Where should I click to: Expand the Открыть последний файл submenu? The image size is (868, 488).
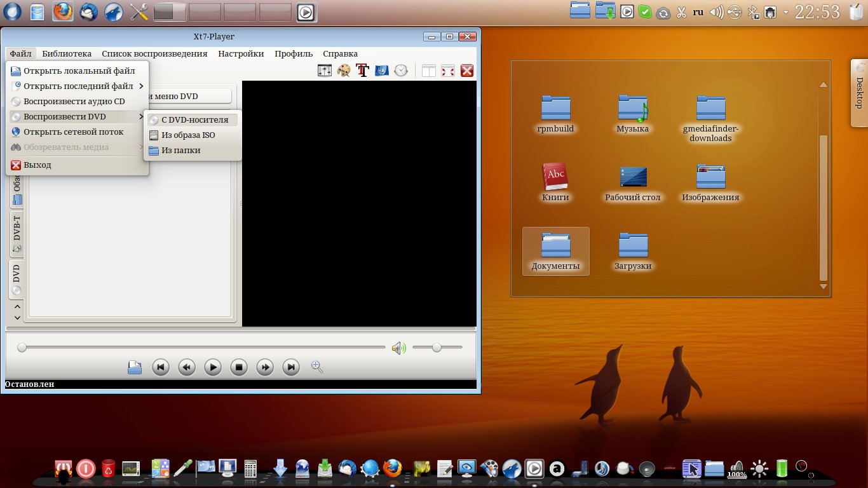pos(78,86)
